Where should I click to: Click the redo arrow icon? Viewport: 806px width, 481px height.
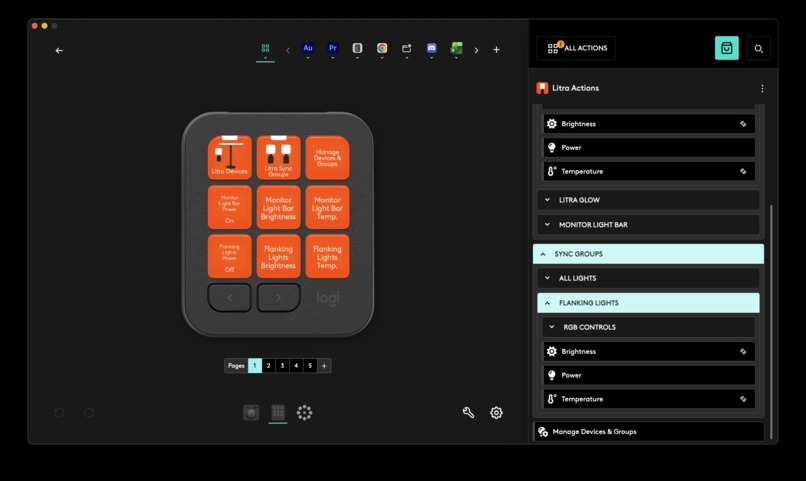click(x=89, y=413)
